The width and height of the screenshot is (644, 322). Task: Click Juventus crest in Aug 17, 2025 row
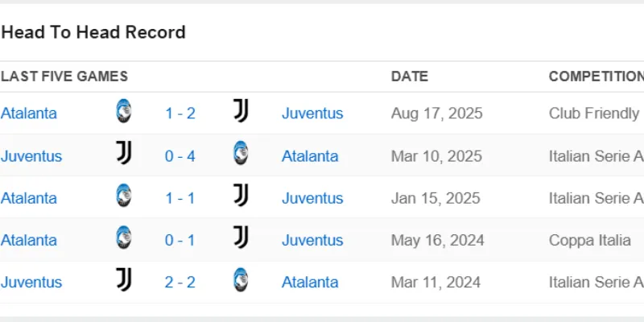pyautogui.click(x=240, y=112)
